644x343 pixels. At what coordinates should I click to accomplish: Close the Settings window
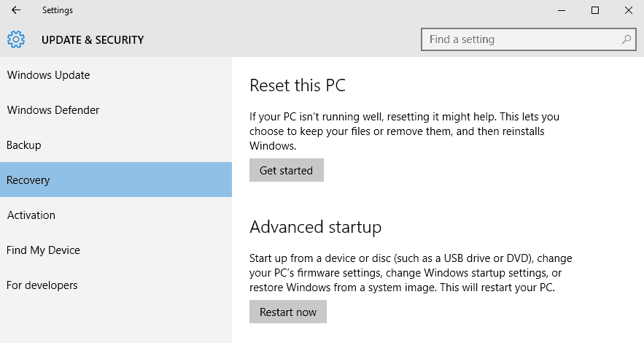coord(629,10)
